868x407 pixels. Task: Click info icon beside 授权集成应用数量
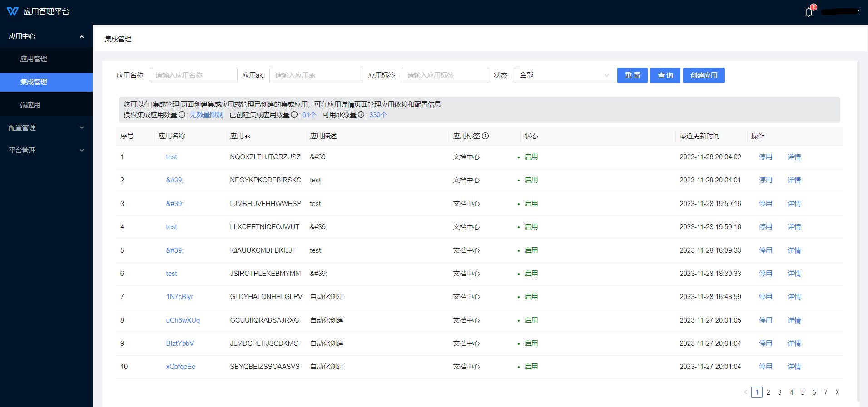point(182,115)
